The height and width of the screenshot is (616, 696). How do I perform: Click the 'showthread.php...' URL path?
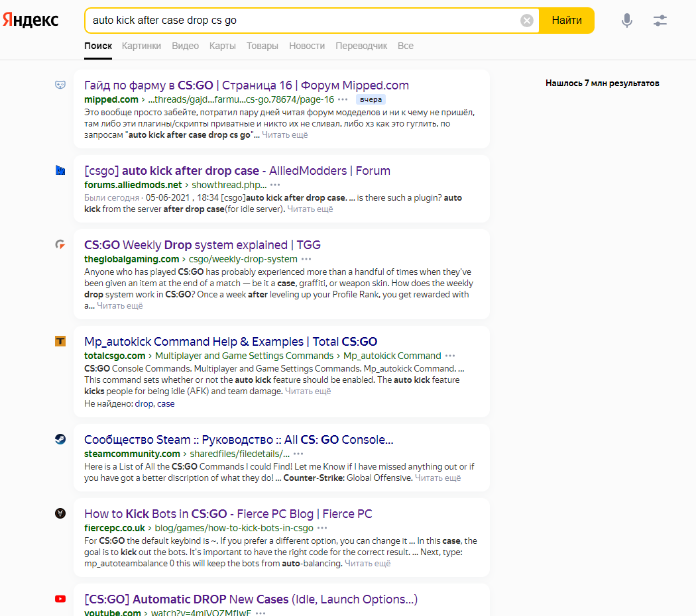[229, 185]
